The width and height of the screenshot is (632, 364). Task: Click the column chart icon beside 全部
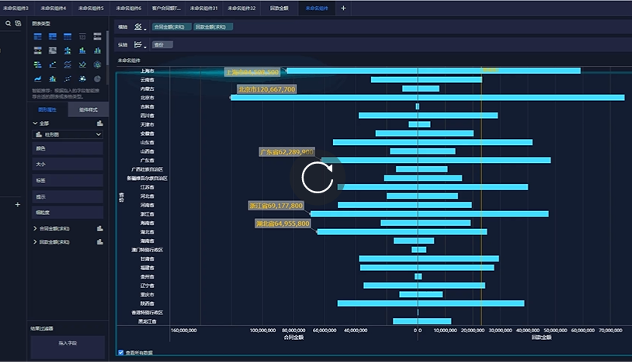coord(99,123)
